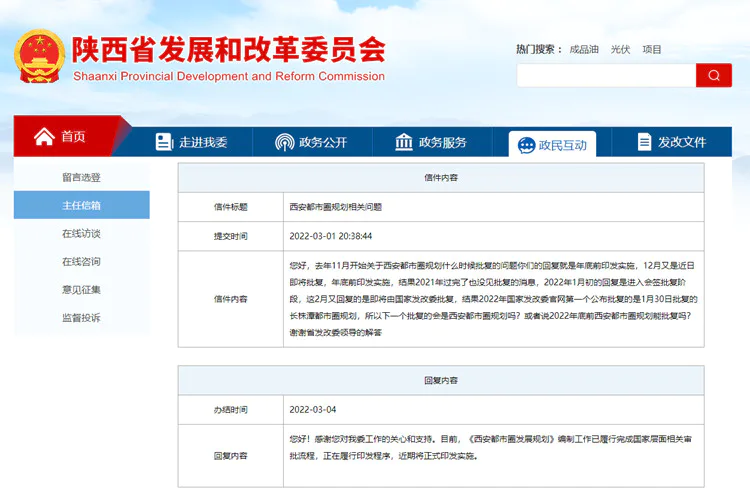Click the reply text starting 您好！感谢您对我委

click(490, 447)
